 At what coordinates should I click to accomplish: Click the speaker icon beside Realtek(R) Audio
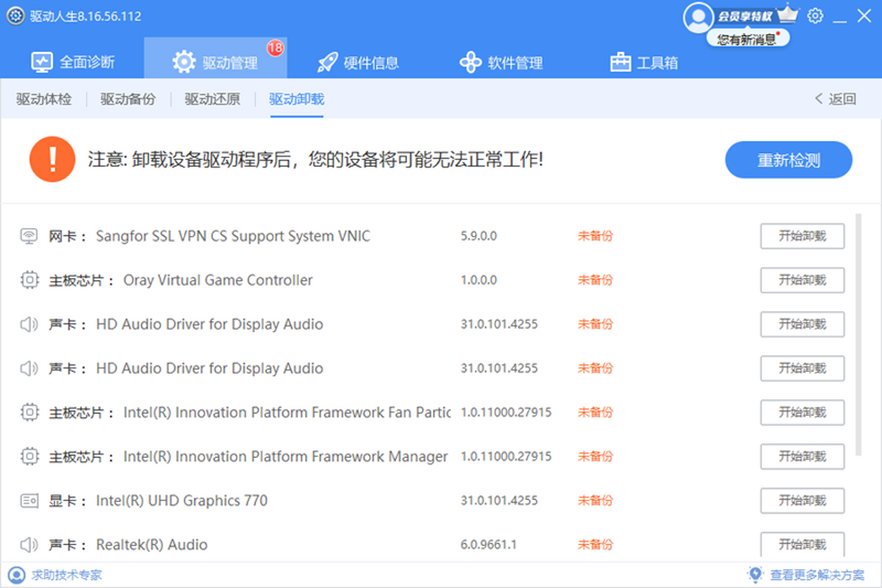click(29, 545)
